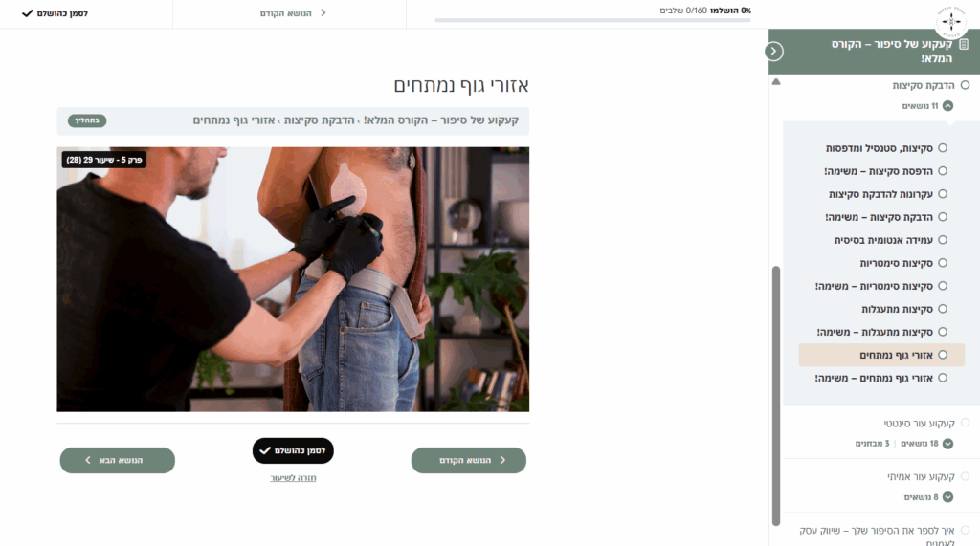980x546 pixels.
Task: Click the course document icon in sidebar header
Action: pos(964,44)
